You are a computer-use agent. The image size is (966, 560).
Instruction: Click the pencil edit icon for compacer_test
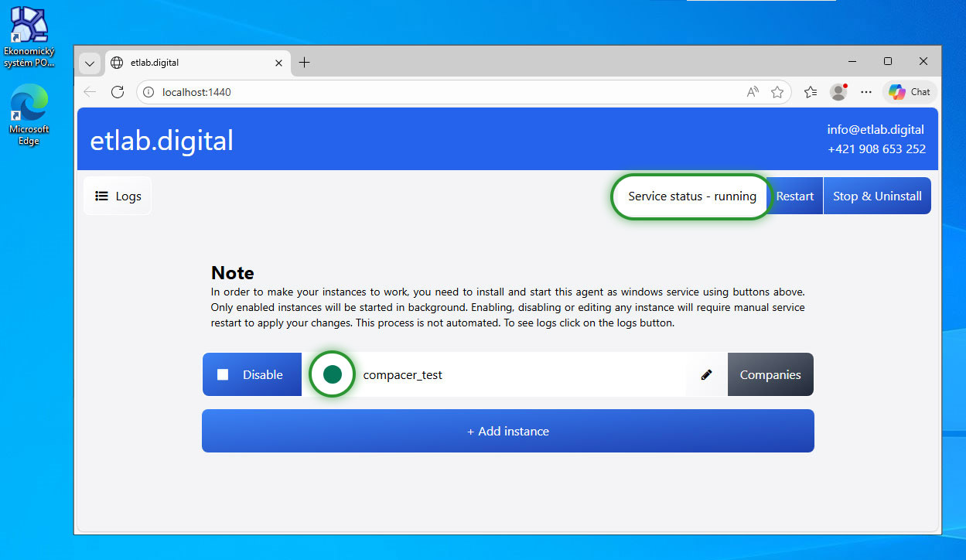coord(706,375)
